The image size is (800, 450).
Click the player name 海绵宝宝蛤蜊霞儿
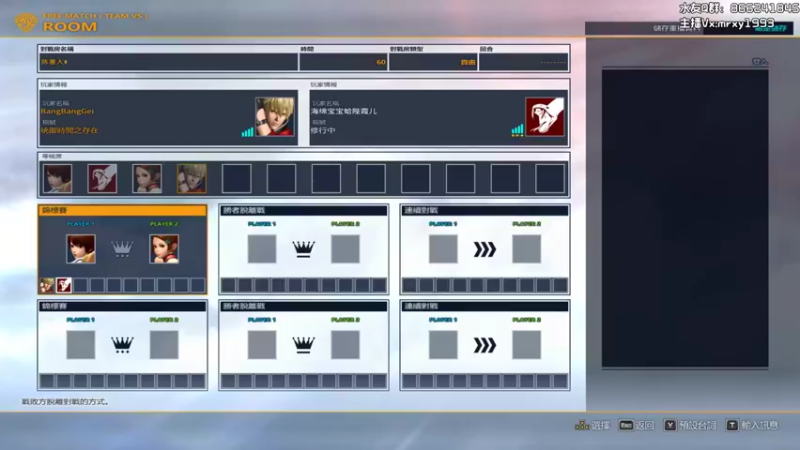(x=344, y=111)
